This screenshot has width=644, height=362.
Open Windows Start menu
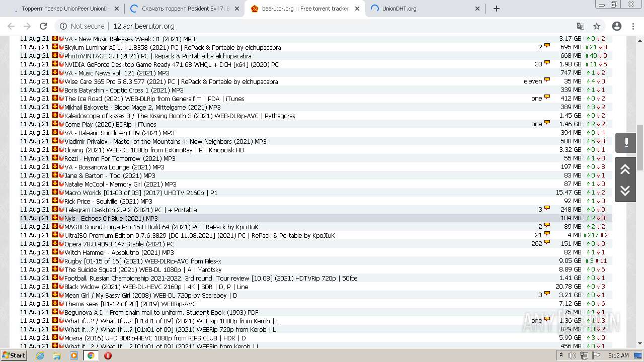click(x=14, y=355)
